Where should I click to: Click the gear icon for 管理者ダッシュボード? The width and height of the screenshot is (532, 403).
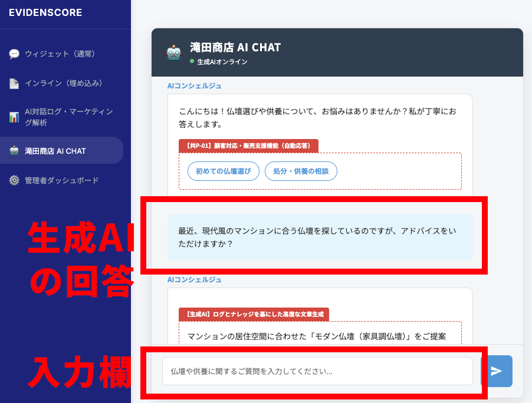[14, 180]
